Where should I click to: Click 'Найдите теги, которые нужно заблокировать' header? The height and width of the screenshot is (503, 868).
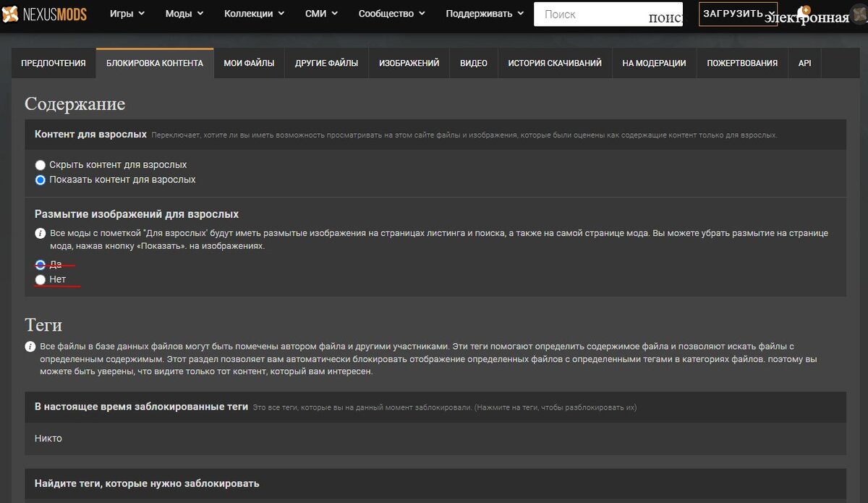[x=147, y=483]
